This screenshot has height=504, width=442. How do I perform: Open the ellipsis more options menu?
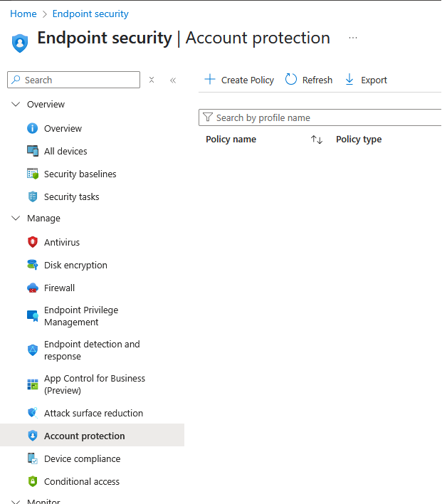pyautogui.click(x=353, y=38)
